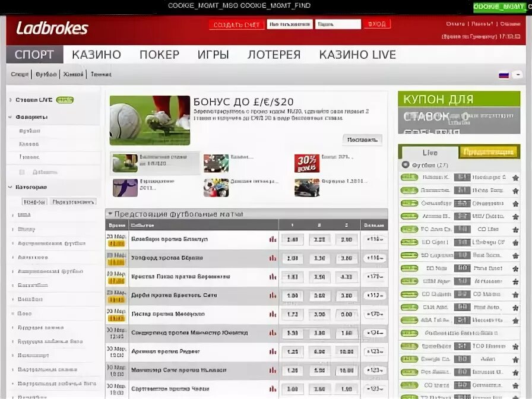Open the КАЗИНО LIVE tab

pos(357,55)
